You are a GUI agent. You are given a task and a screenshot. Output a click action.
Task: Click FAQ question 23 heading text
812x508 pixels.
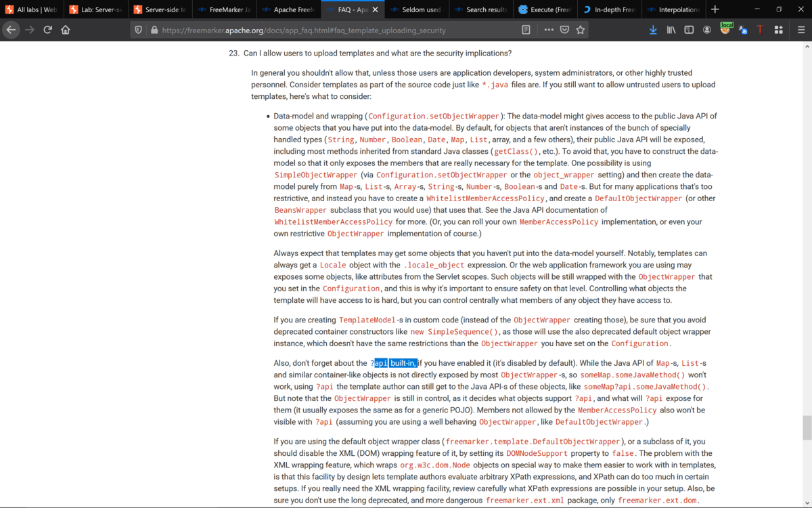[x=378, y=54]
